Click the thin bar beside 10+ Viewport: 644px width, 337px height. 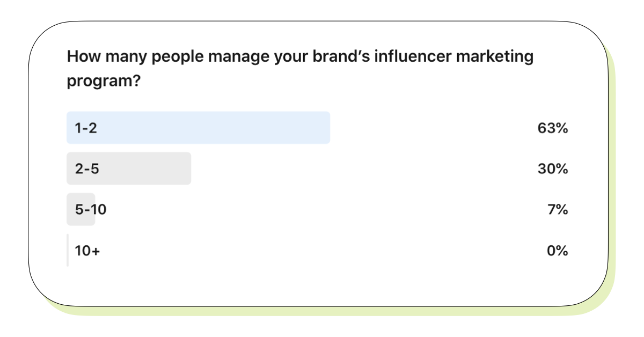[68, 251]
